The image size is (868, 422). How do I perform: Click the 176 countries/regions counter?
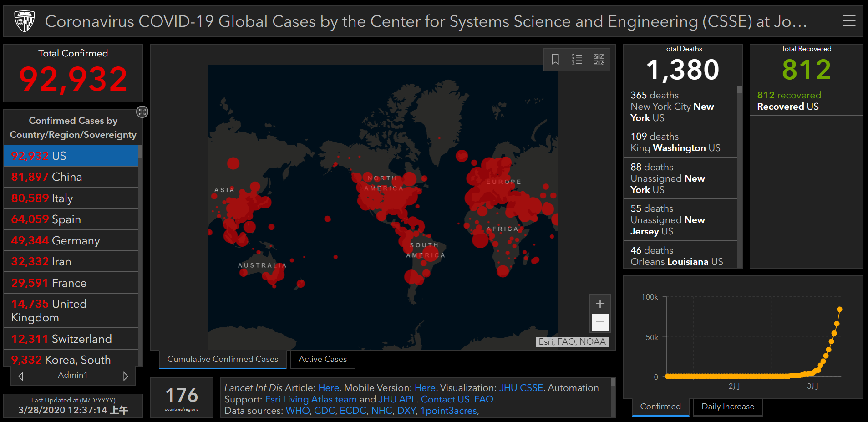(x=182, y=397)
